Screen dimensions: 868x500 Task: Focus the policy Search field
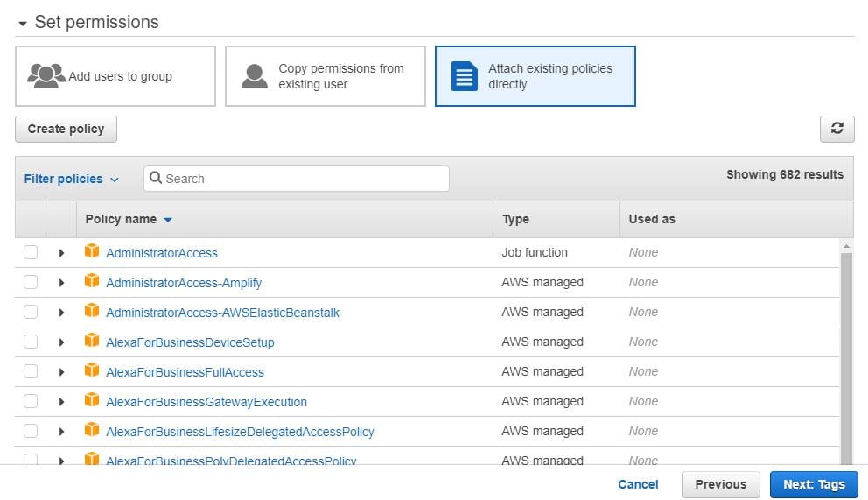[x=302, y=179]
